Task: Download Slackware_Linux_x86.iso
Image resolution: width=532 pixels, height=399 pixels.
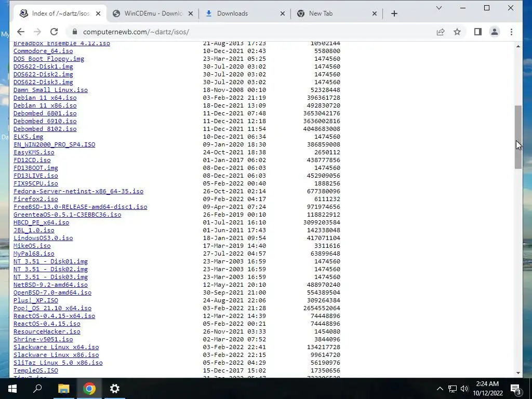Action: (x=56, y=355)
